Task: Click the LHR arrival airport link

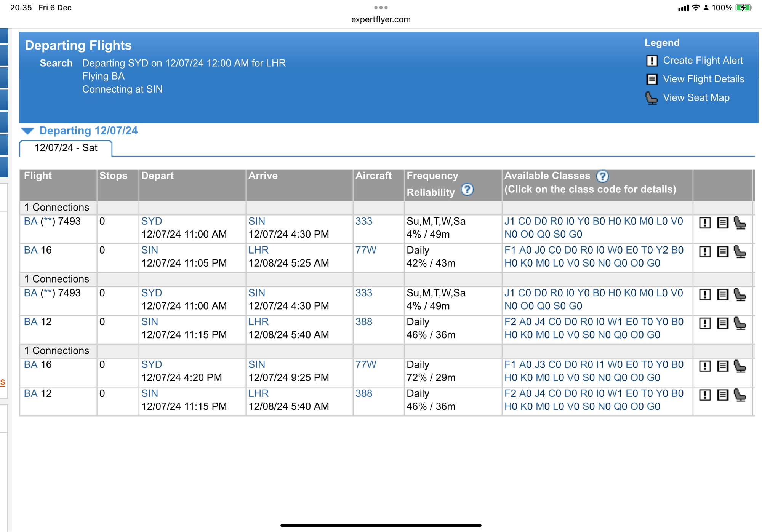Action: pyautogui.click(x=259, y=250)
